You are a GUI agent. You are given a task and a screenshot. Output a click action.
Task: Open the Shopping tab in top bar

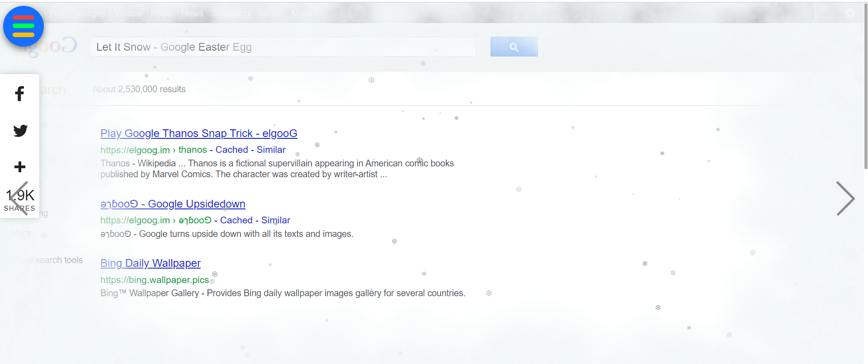[x=231, y=13]
